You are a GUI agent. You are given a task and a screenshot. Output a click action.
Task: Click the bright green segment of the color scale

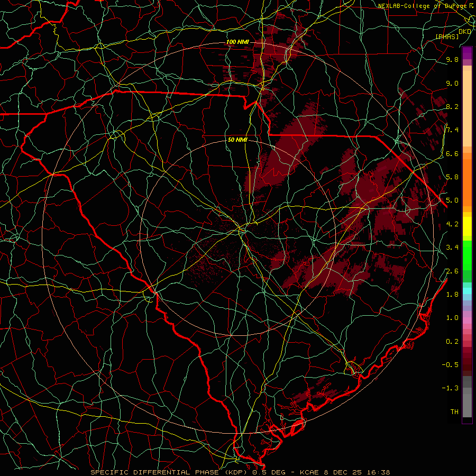(x=467, y=255)
